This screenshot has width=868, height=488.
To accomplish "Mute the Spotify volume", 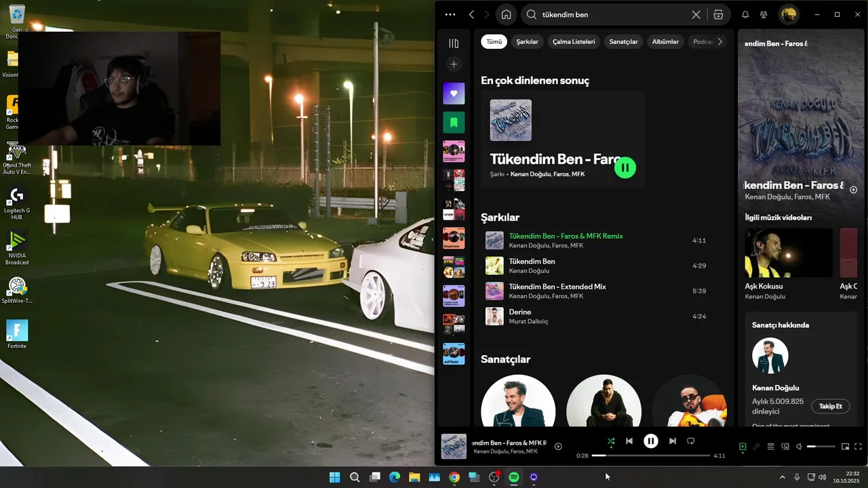I will tap(799, 447).
